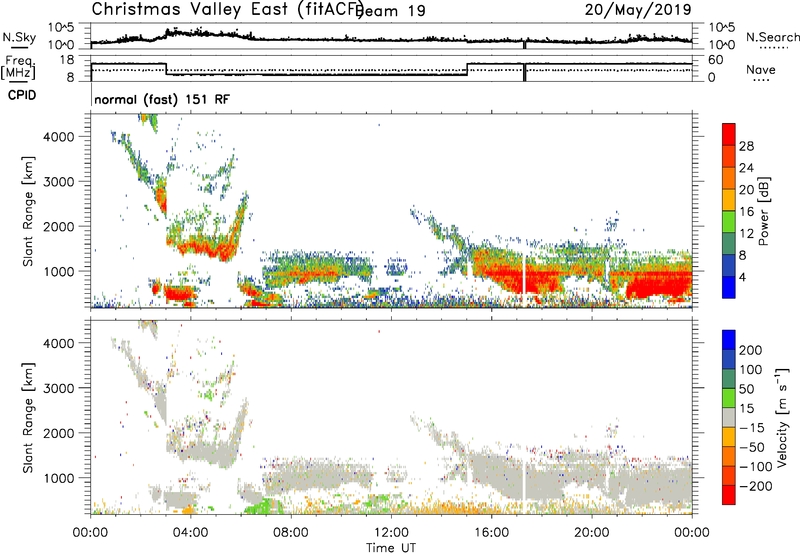Click the '60' tick on the Nave axis
800x554 pixels.
[716, 60]
